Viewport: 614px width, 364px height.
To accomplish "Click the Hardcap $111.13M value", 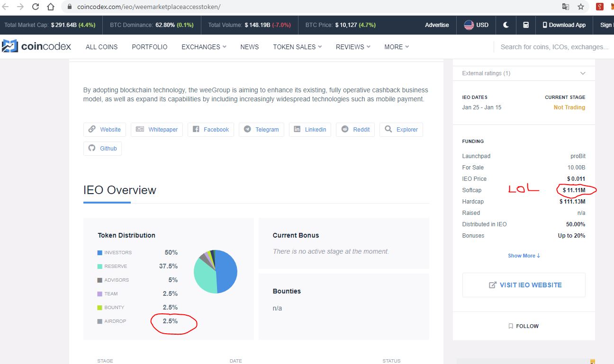I will click(x=572, y=202).
